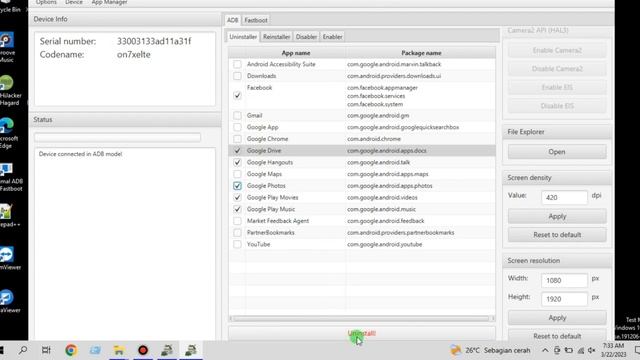Click the serial number 33003133ad11a31f
The width and height of the screenshot is (640, 360).
(x=154, y=41)
